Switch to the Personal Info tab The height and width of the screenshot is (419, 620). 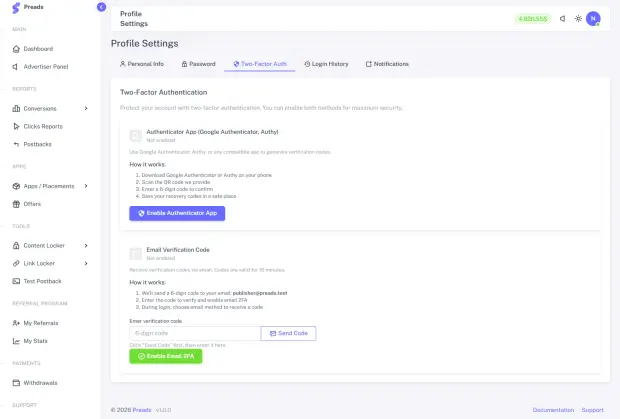coord(142,64)
